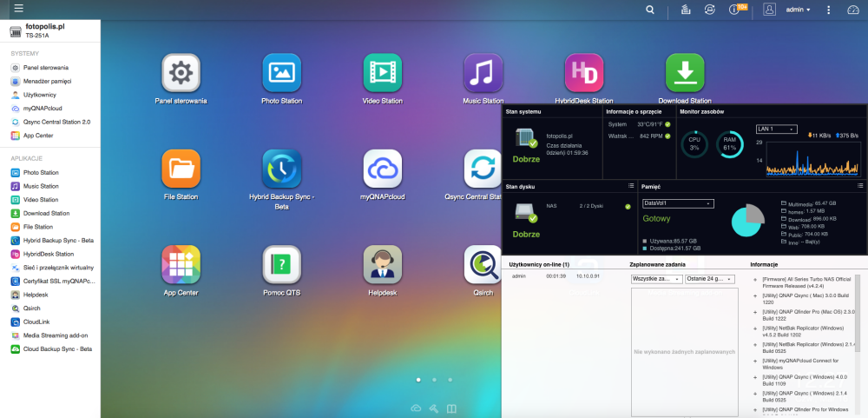Screen dimensions: 868x418
Task: Open the admin user dropdown
Action: (799, 10)
